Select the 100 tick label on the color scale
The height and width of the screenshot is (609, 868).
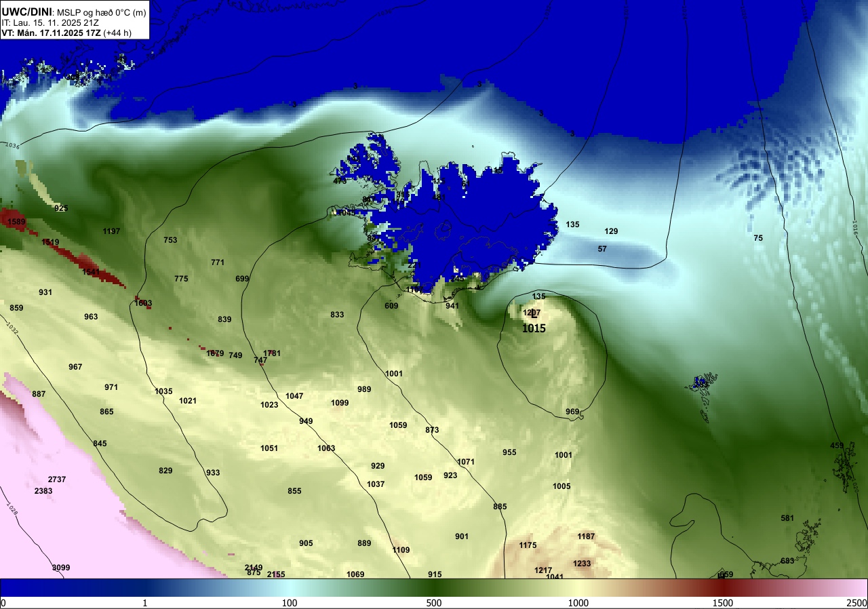(290, 603)
